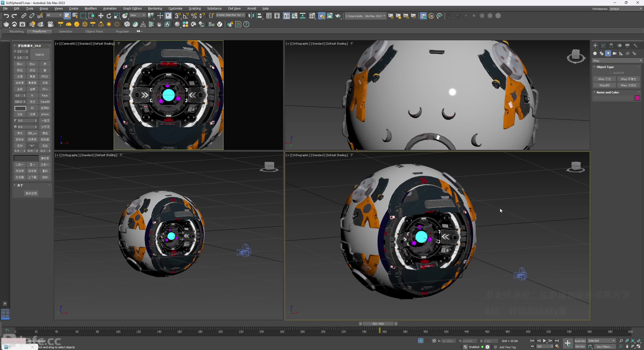The image size is (644, 350).
Task: Open the Align tool
Action: (x=259, y=16)
